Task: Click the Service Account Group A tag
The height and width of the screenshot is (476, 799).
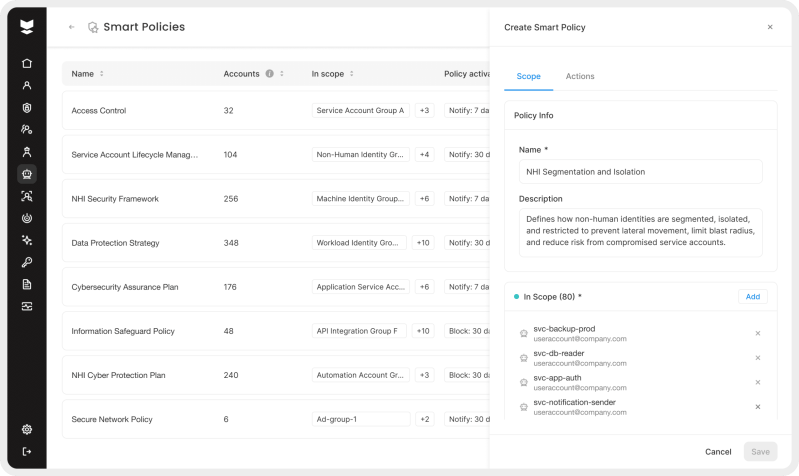Action: point(361,110)
